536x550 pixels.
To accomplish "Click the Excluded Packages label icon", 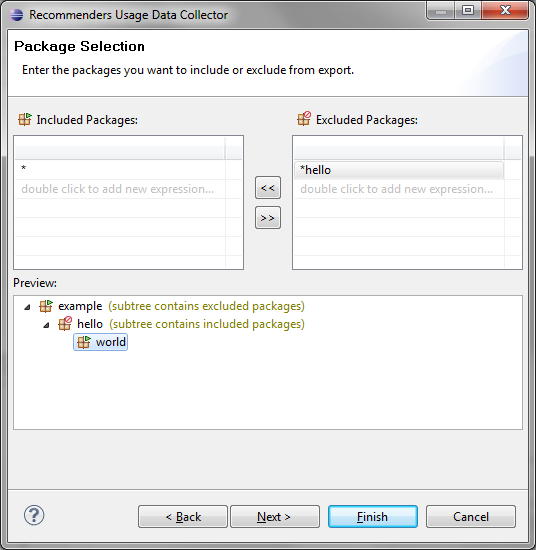I will click(304, 119).
